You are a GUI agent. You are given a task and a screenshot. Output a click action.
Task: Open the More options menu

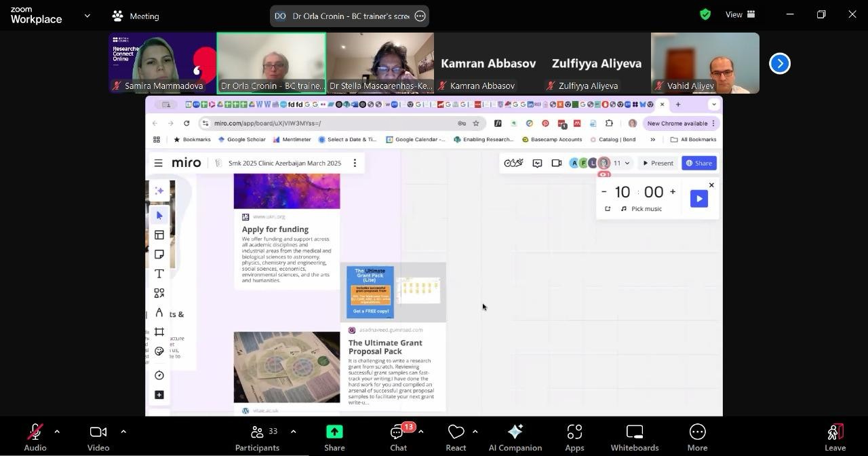click(697, 437)
